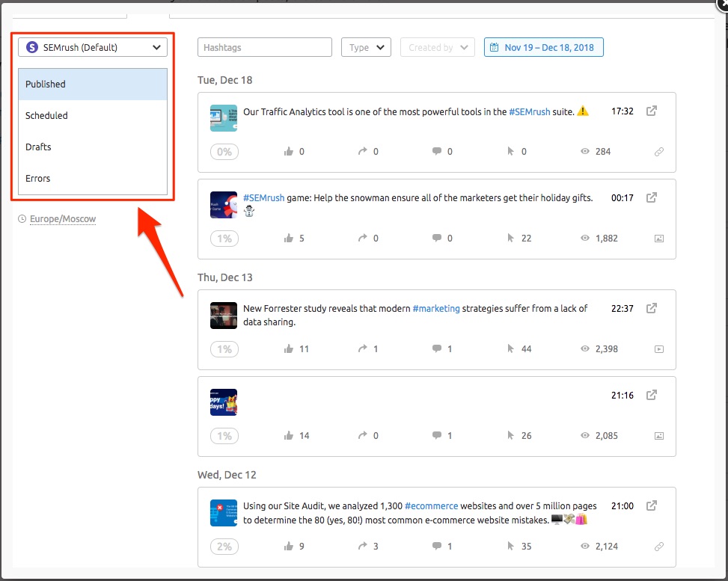Click shares icon on Forrester study post
The image size is (728, 581).
click(x=363, y=348)
